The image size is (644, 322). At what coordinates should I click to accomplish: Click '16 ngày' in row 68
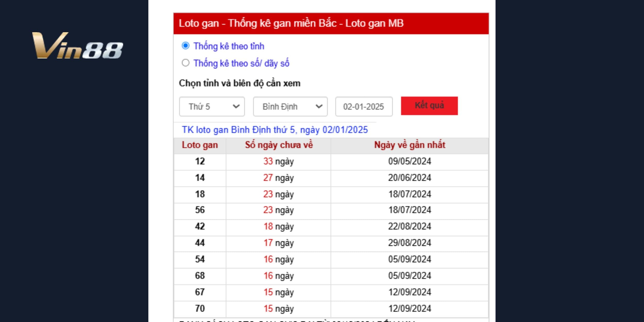point(278,276)
